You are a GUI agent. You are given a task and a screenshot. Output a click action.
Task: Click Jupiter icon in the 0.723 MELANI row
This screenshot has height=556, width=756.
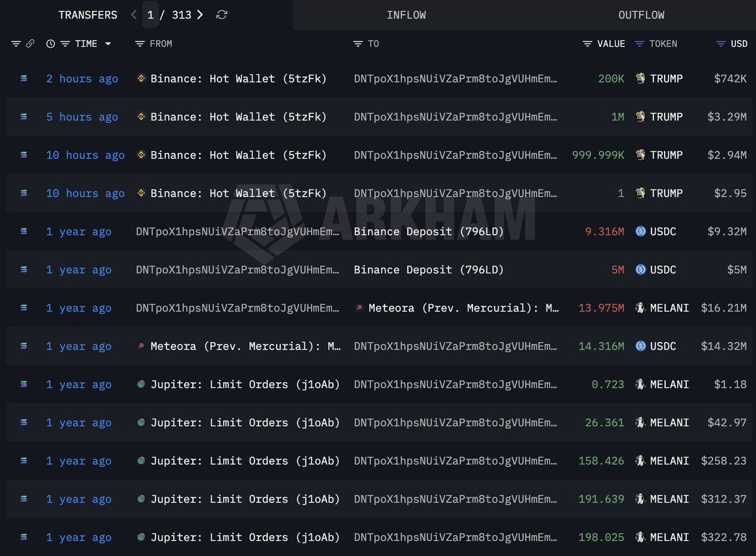click(142, 384)
